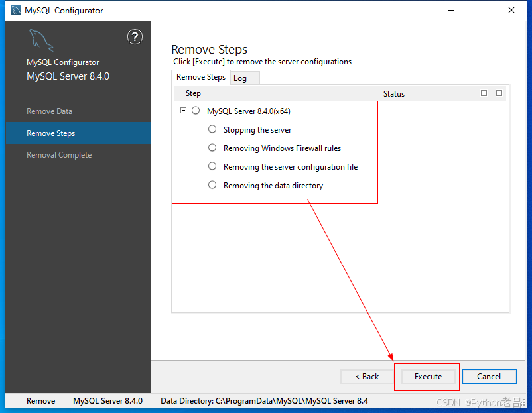This screenshot has height=413, width=532.
Task: Collapse the MySQL Server 8.4.0(x64) tree node
Action: [x=183, y=111]
